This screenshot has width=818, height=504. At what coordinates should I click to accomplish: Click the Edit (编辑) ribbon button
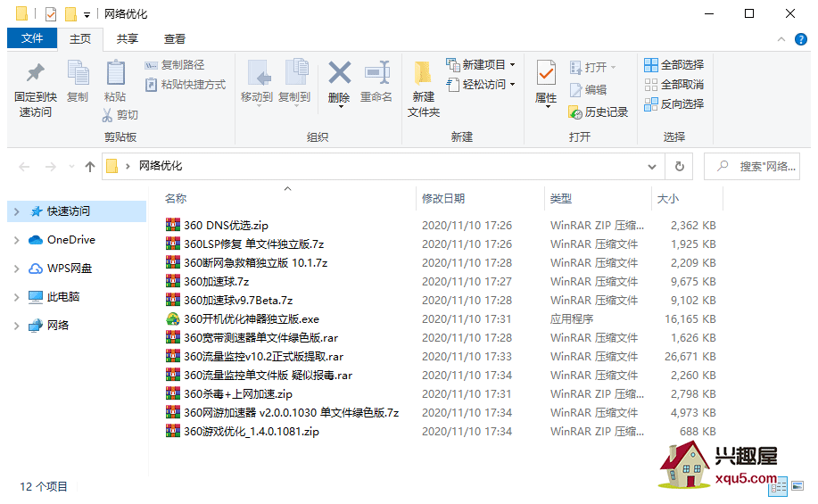point(589,90)
